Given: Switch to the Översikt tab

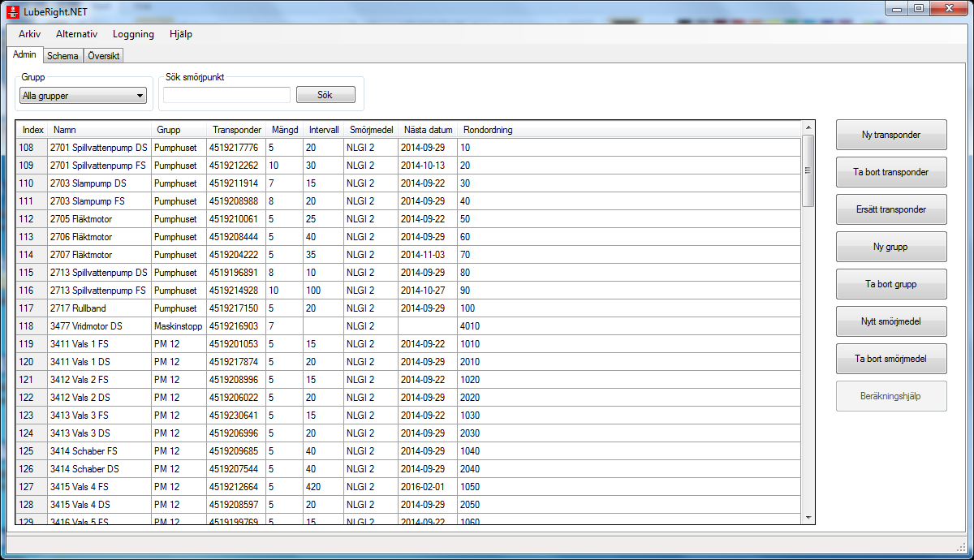Looking at the screenshot, I should click(104, 56).
